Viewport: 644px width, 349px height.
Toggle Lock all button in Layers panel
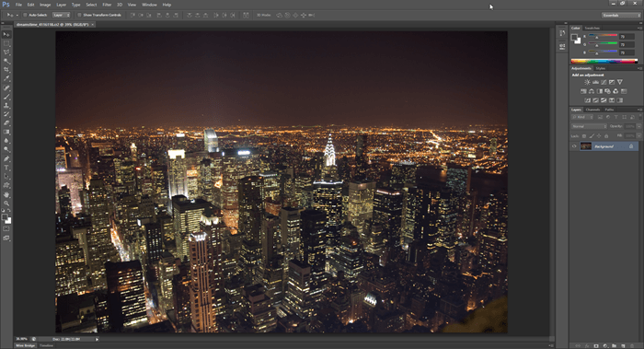[x=606, y=136]
